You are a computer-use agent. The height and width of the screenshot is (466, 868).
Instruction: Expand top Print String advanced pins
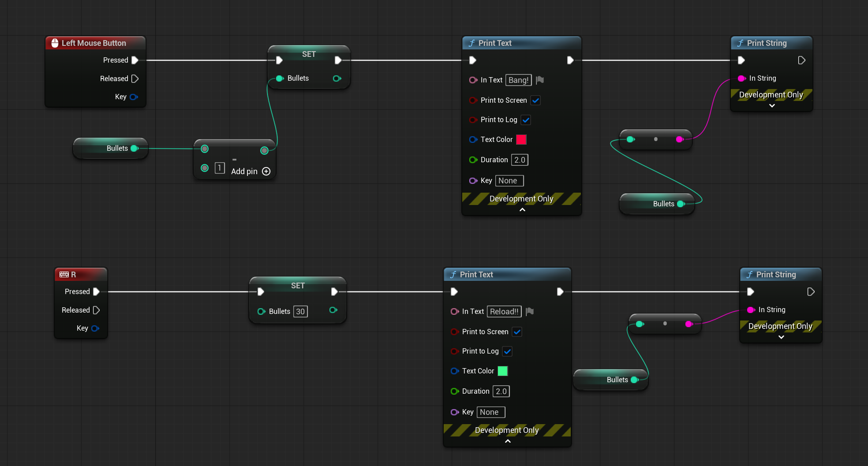click(772, 106)
